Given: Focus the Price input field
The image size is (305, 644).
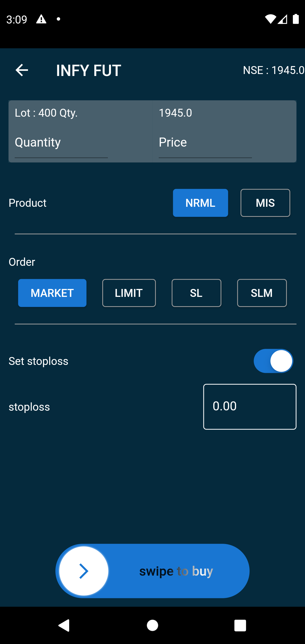Looking at the screenshot, I should [205, 143].
